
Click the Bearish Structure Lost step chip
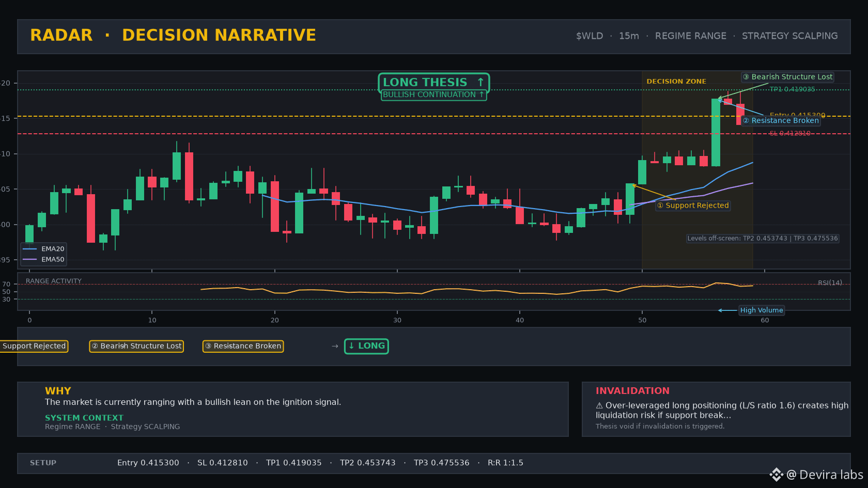pyautogui.click(x=136, y=346)
